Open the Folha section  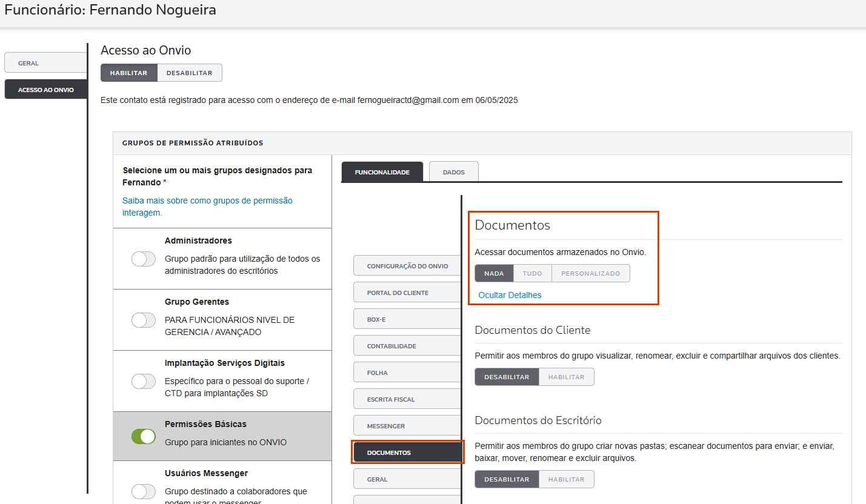click(x=407, y=373)
